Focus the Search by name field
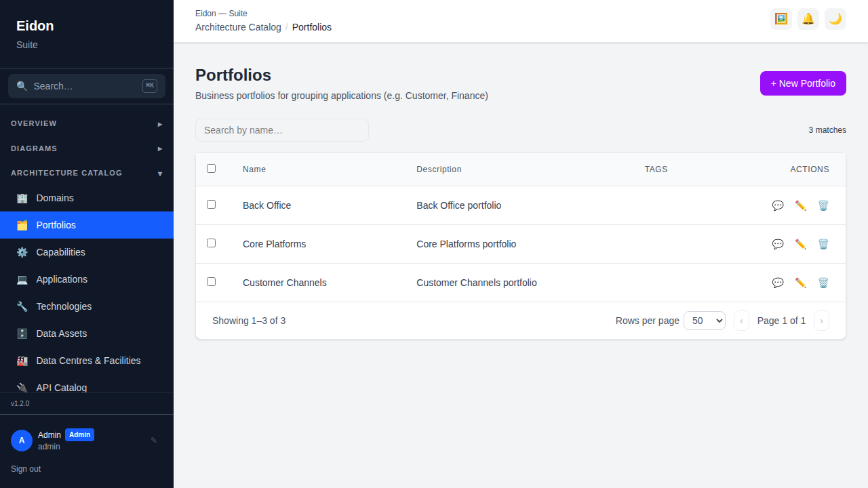This screenshot has width=868, height=488. tap(282, 130)
